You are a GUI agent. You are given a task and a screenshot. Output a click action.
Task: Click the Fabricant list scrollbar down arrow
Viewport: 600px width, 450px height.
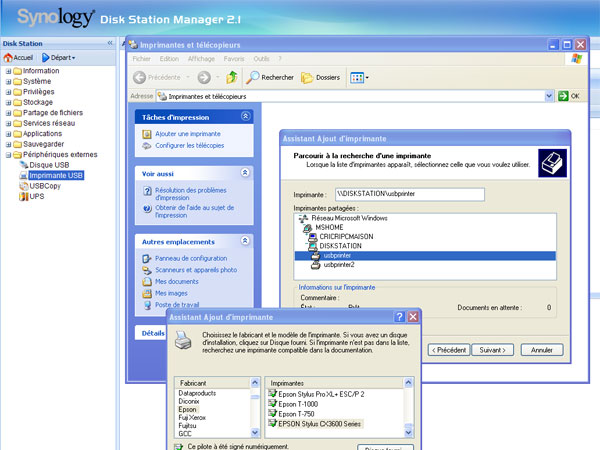pyautogui.click(x=255, y=433)
